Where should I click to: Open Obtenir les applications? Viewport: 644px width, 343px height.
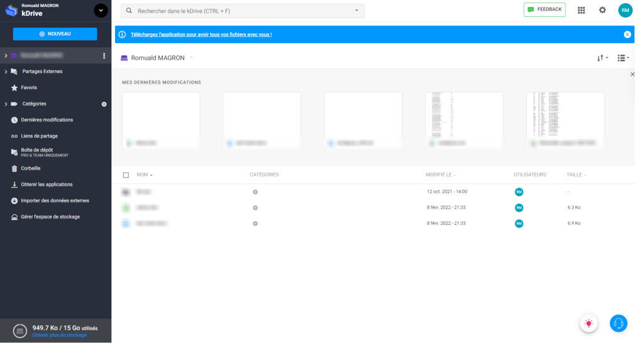[x=47, y=185]
